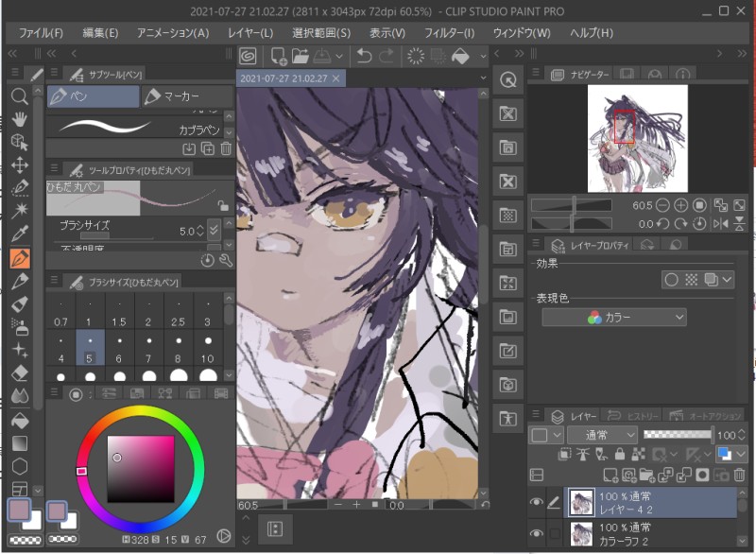Toggle border effect circle button

coord(672,280)
